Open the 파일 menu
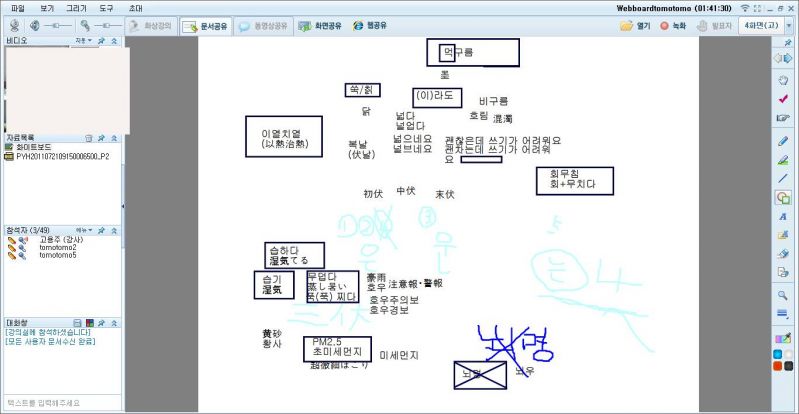This screenshot has height=414, width=799. (x=17, y=7)
